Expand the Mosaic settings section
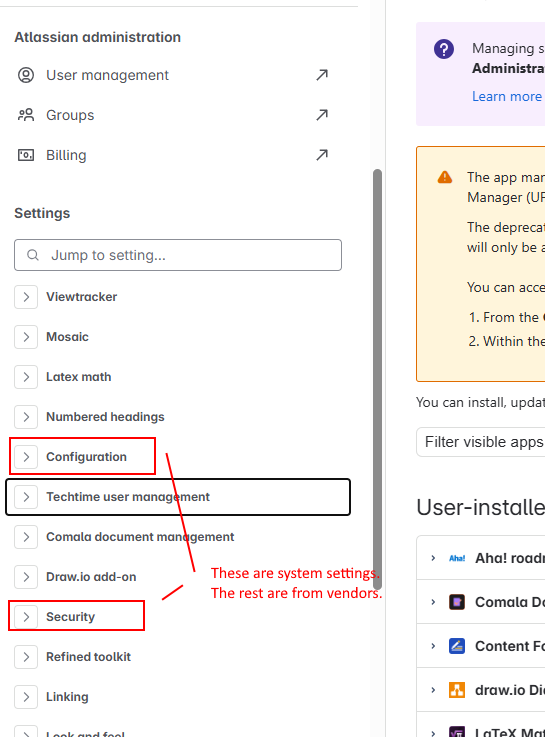 [x=26, y=337]
